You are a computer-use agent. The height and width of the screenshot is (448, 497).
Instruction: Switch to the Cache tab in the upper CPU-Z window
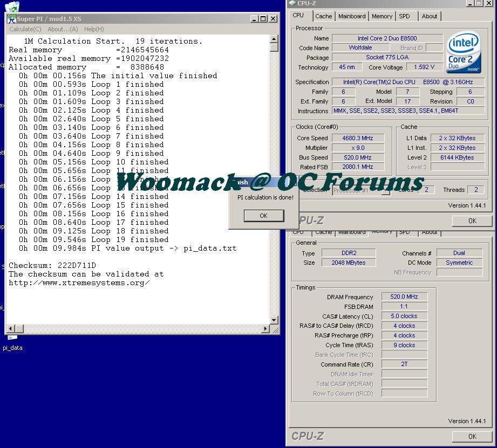click(x=324, y=16)
